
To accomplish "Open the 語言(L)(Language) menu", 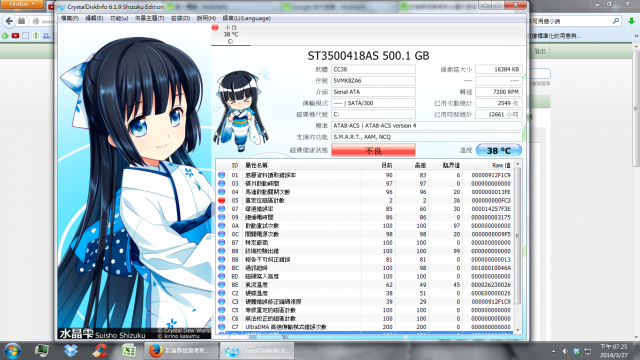I will [x=247, y=18].
